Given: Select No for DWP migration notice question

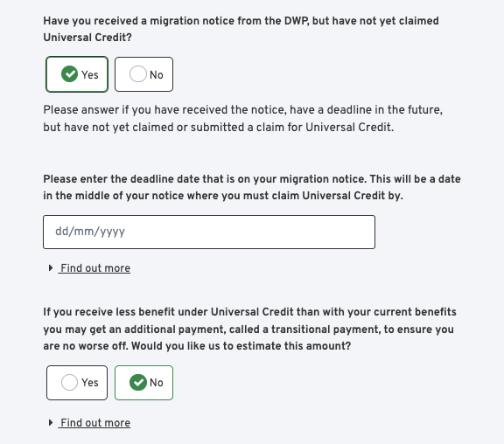Looking at the screenshot, I should pos(143,74).
